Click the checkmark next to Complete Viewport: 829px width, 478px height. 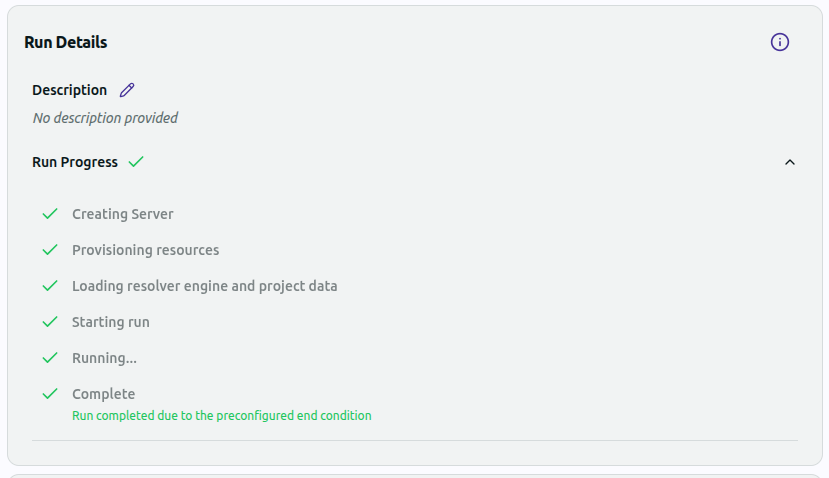click(50, 394)
